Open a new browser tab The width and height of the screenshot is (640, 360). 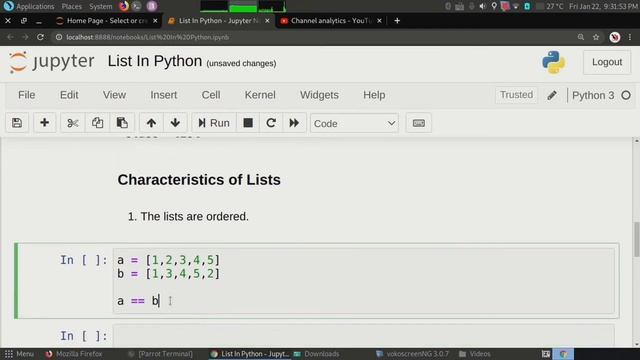point(397,20)
